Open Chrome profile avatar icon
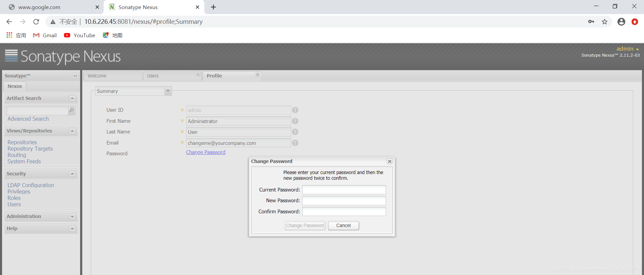Viewport: 644px width, 275px height. (x=621, y=22)
